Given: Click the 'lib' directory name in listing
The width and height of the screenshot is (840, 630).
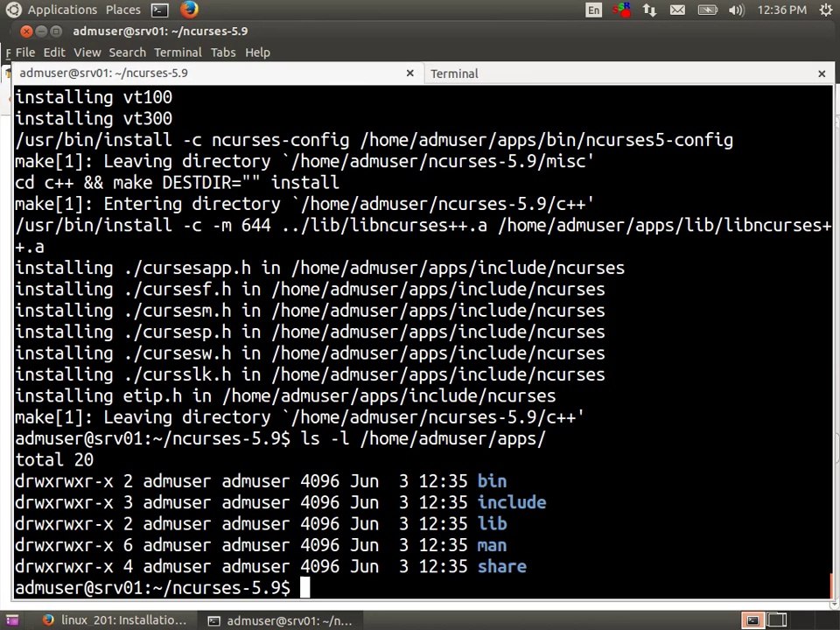Looking at the screenshot, I should pos(493,524).
